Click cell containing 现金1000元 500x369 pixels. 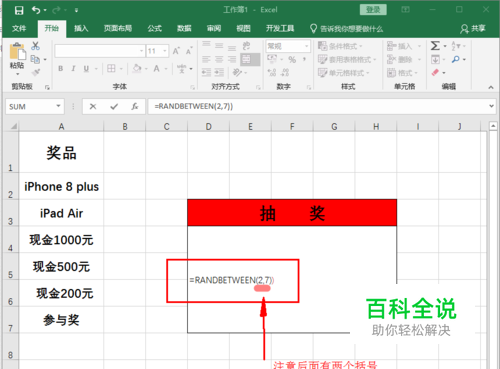click(x=61, y=240)
